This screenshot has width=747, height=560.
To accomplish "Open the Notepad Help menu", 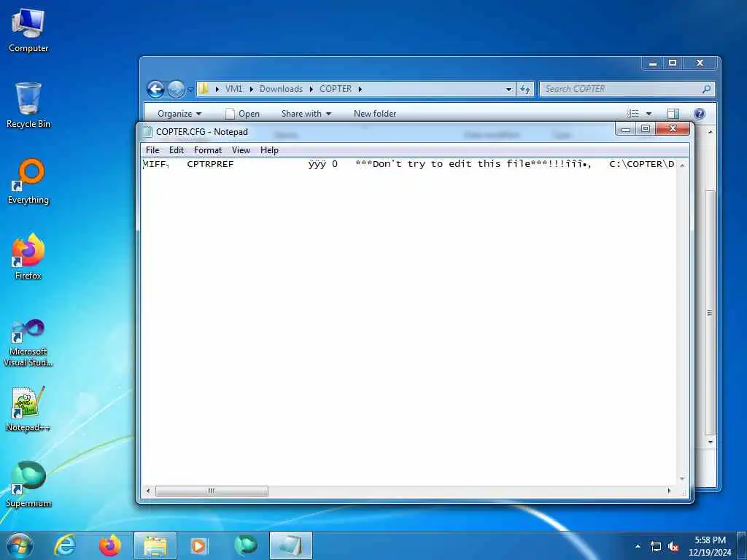I will tap(269, 150).
